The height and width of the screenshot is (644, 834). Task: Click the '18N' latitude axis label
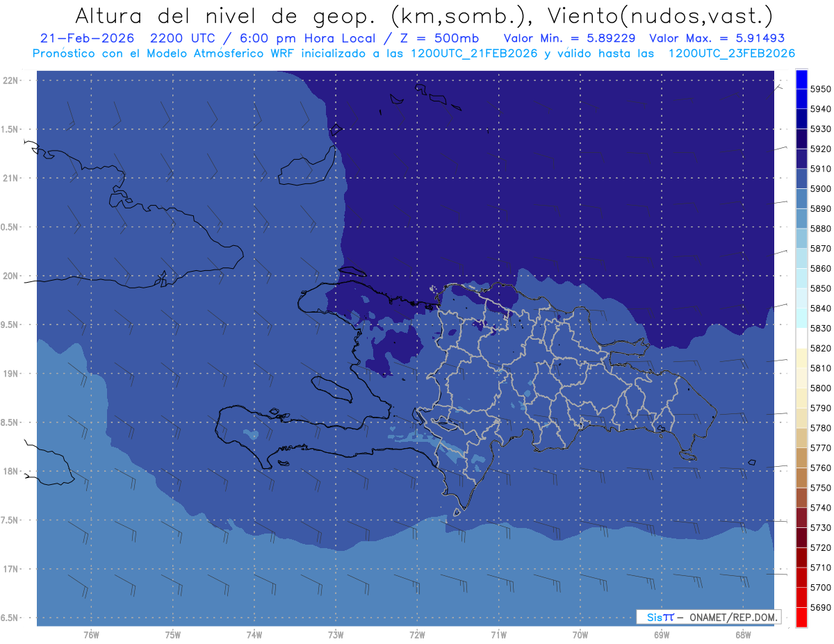pyautogui.click(x=11, y=471)
